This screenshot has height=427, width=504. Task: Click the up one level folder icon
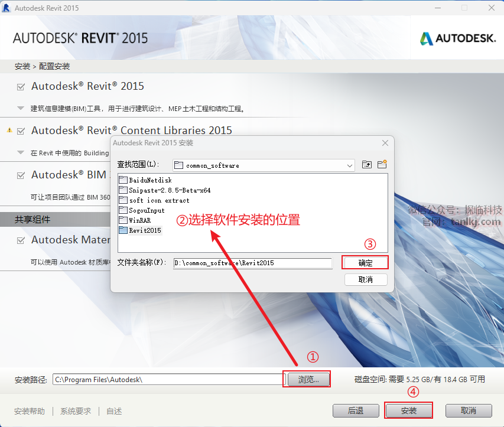367,165
